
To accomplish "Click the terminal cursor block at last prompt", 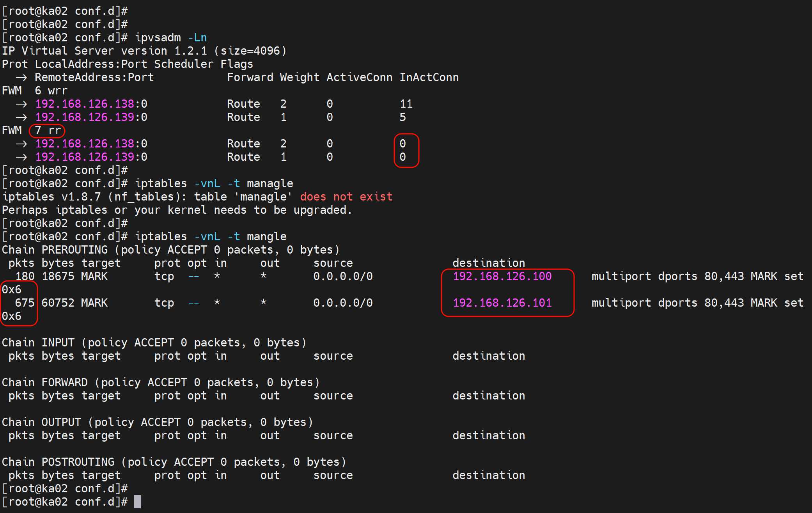I will pos(137,502).
